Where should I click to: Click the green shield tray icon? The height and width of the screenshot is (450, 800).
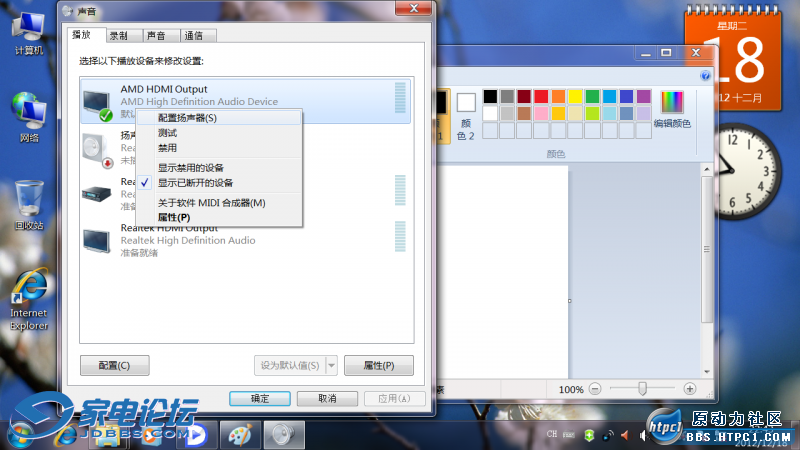tap(589, 435)
